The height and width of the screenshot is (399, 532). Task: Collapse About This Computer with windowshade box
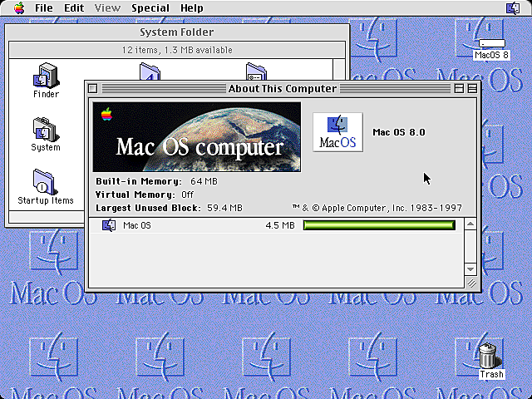point(472,89)
